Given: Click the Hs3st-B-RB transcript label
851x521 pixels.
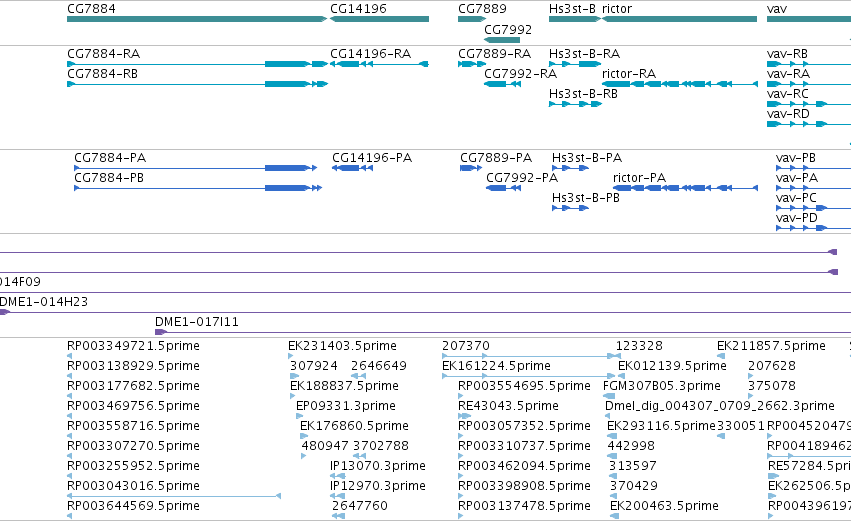Looking at the screenshot, I should pos(583,94).
